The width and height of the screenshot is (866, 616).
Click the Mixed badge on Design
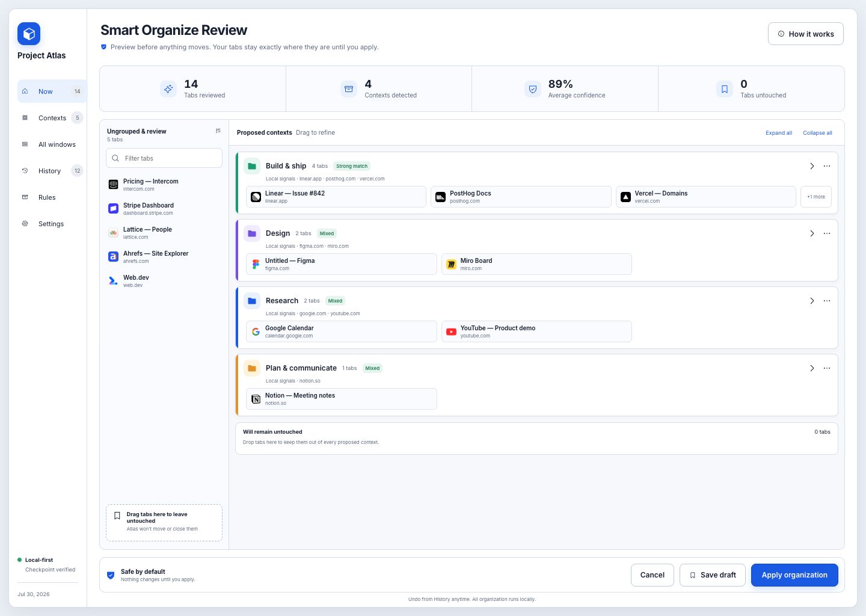(327, 233)
